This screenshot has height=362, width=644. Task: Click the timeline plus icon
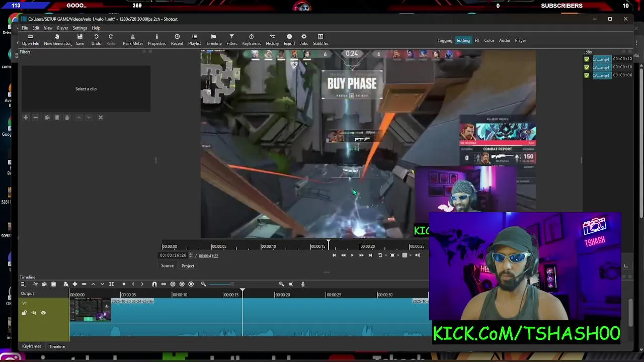point(75,284)
